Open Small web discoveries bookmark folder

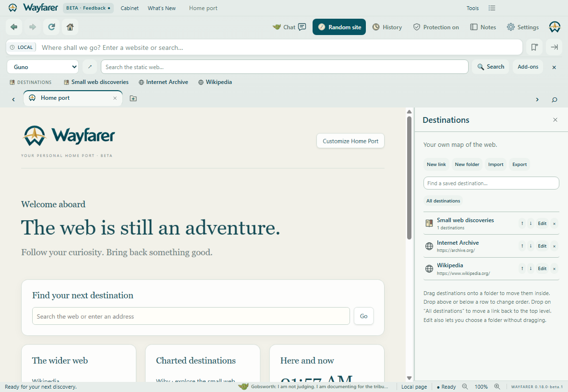point(97,82)
